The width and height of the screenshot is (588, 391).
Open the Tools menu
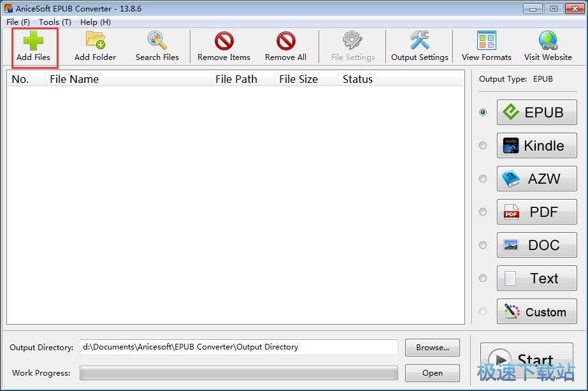pos(54,22)
